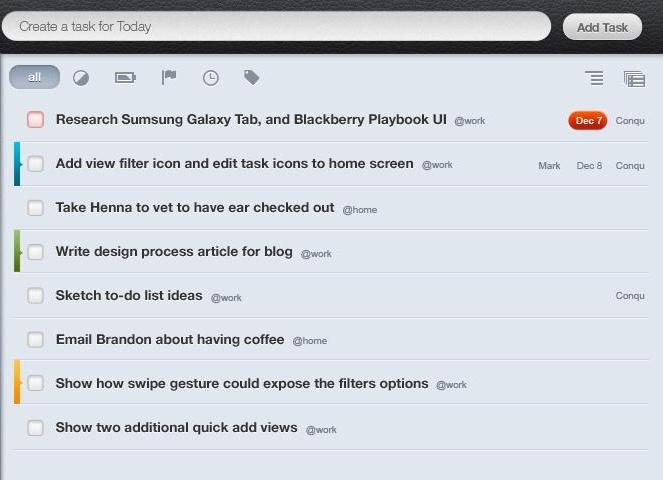Filter tasks by the clock time icon
663x480 pixels.
click(211, 78)
